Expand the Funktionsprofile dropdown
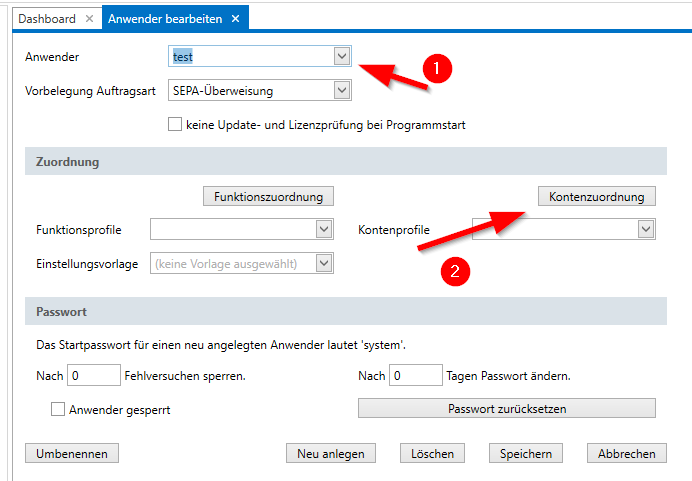Viewport: 692px width, 481px height. 324,230
